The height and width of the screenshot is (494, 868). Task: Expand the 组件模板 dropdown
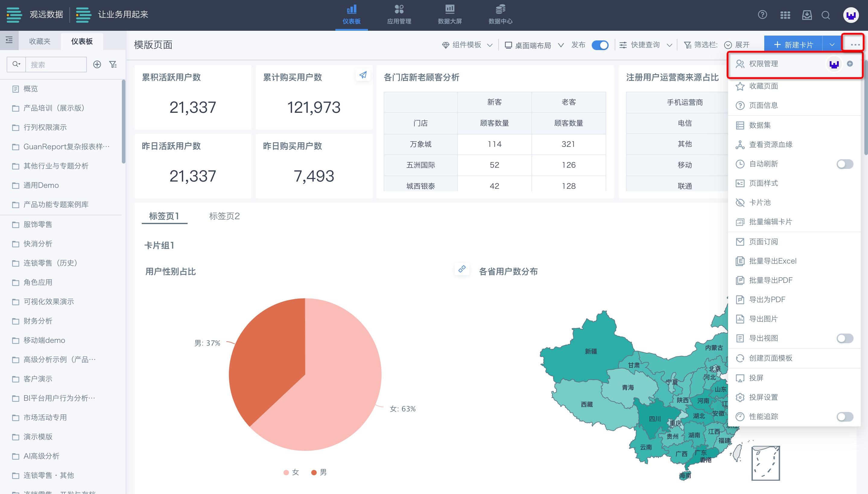[x=467, y=45]
